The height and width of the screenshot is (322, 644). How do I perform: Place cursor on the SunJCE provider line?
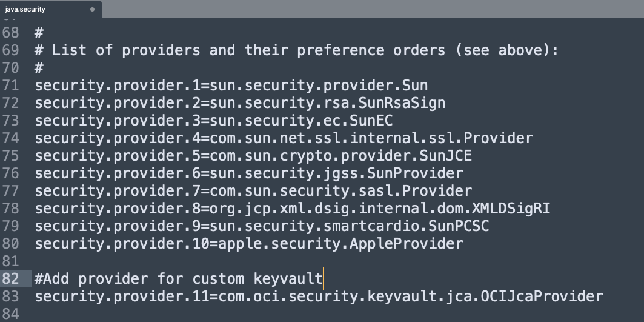click(x=253, y=156)
